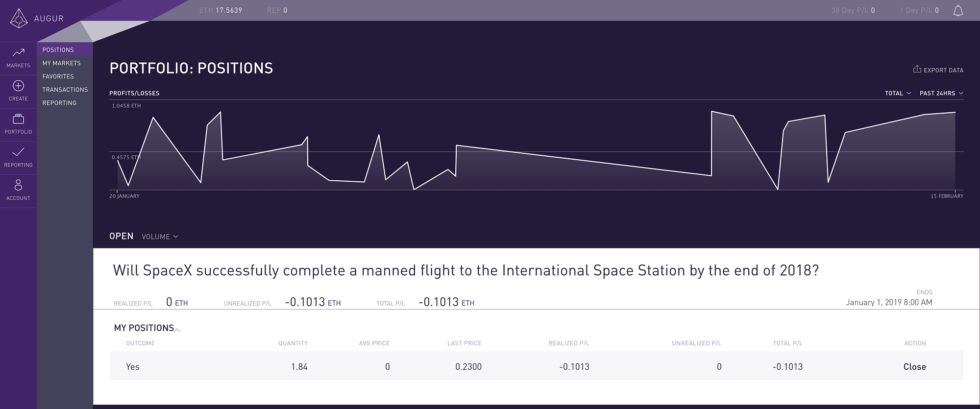Expand the Volume sort dropdown

[160, 237]
